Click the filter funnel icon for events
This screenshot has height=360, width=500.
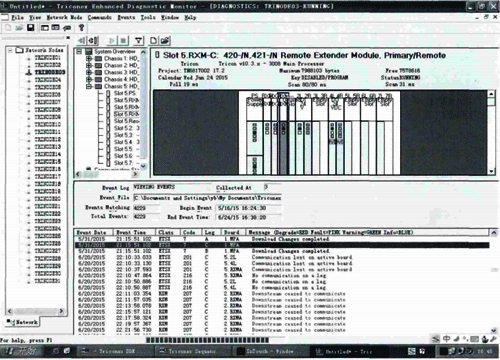click(138, 41)
